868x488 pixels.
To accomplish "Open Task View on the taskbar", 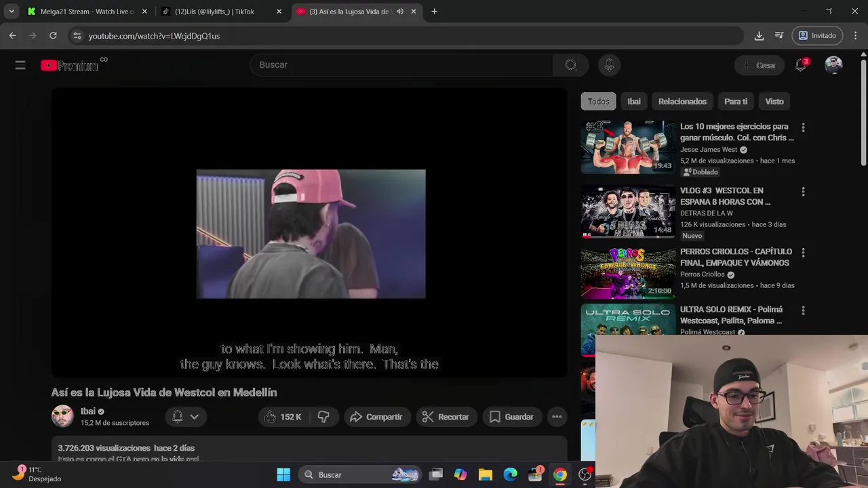I will pos(436,474).
